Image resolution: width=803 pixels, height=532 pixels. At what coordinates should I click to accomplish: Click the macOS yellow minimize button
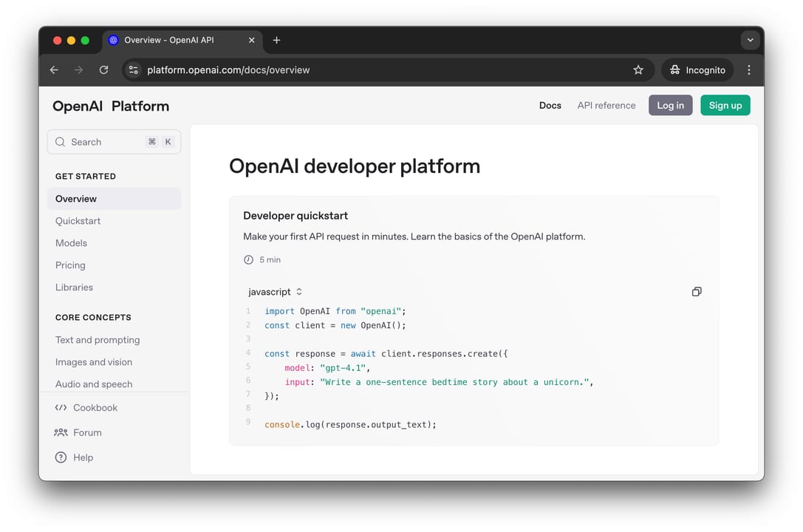[71, 40]
